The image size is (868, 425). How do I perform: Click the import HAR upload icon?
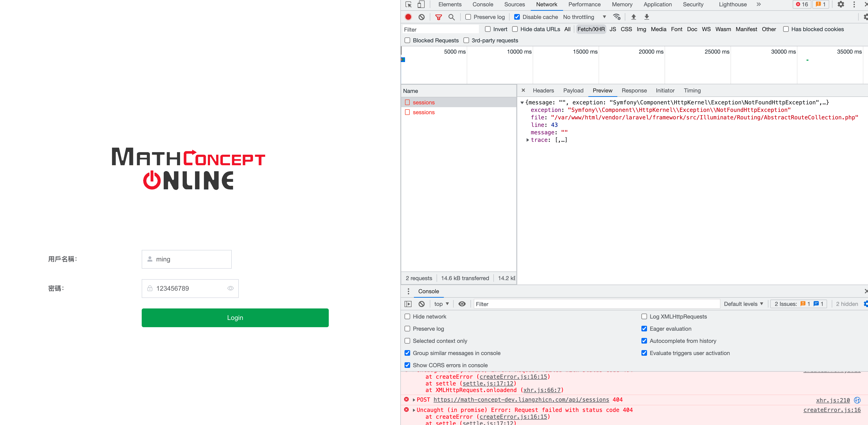(633, 17)
